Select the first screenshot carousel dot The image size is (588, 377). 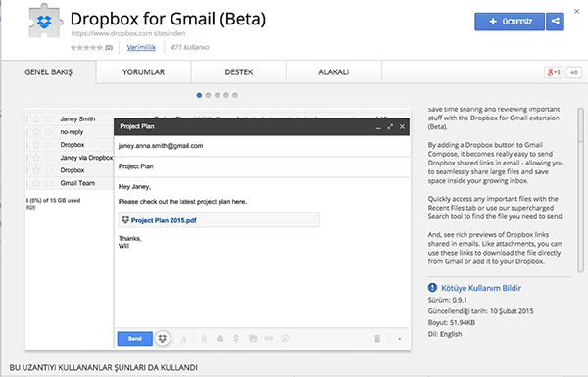[x=199, y=95]
